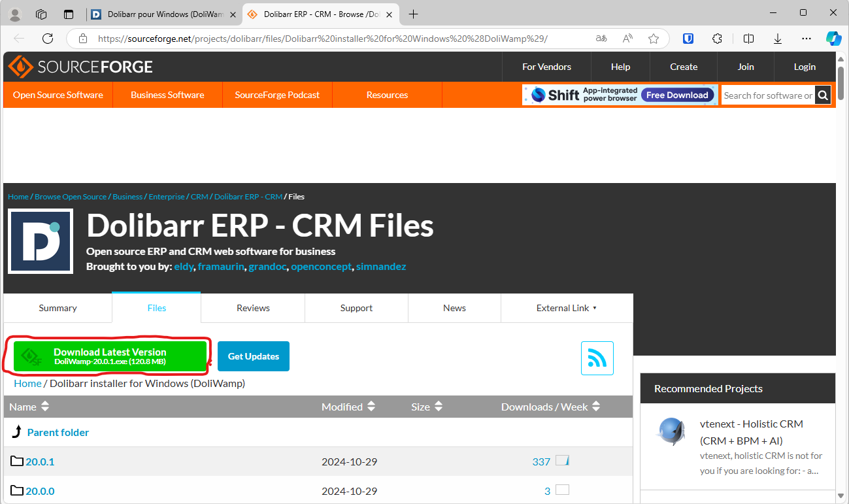The image size is (849, 504).
Task: Click in the software search field
Action: (767, 95)
